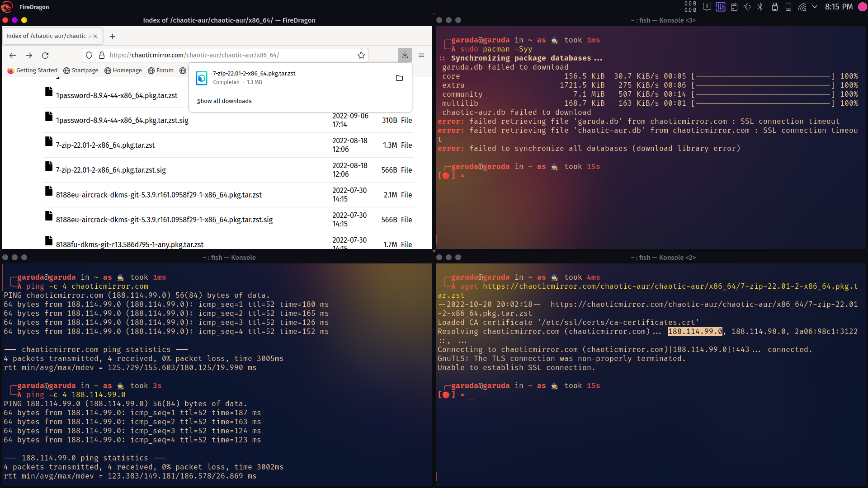Open the clipboard tray icon
Screen dimensions: 868x488
734,7
